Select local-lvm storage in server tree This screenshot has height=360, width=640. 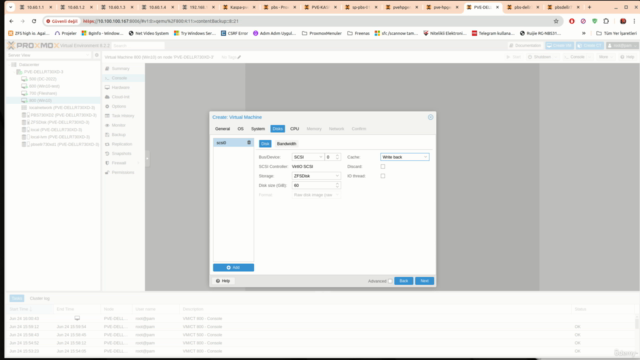[60, 137]
